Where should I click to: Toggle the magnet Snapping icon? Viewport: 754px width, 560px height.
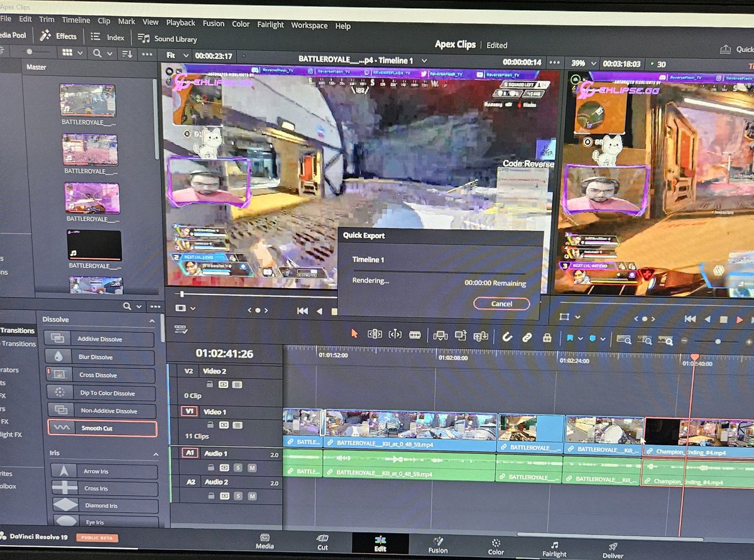(x=508, y=337)
